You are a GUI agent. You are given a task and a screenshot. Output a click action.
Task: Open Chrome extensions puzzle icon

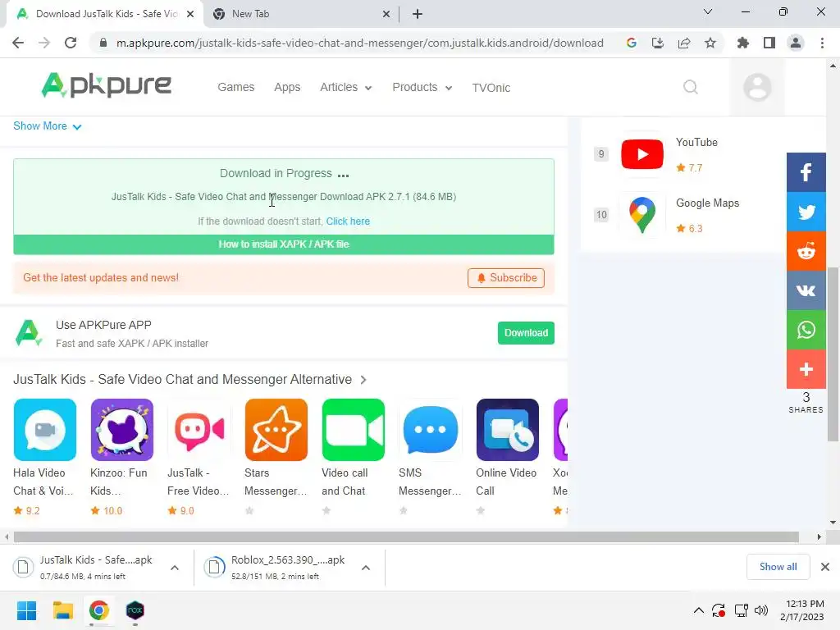pos(743,43)
